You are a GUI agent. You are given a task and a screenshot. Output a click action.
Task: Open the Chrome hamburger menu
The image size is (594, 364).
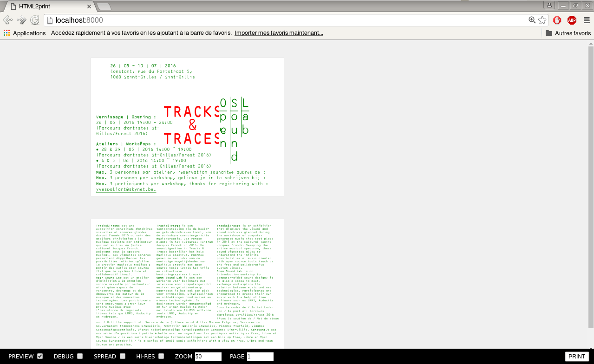tap(587, 20)
